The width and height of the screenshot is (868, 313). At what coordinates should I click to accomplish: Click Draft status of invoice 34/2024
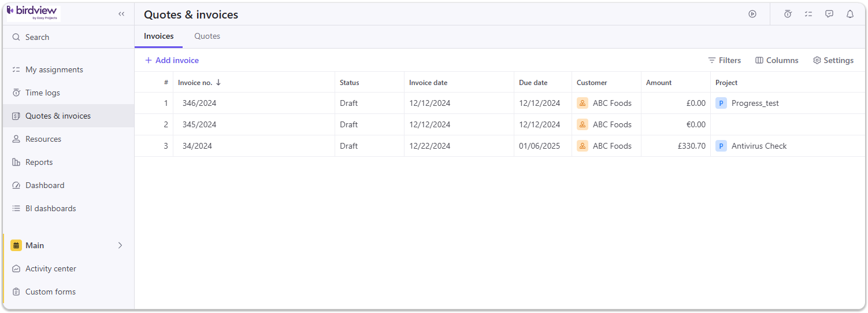tap(348, 146)
